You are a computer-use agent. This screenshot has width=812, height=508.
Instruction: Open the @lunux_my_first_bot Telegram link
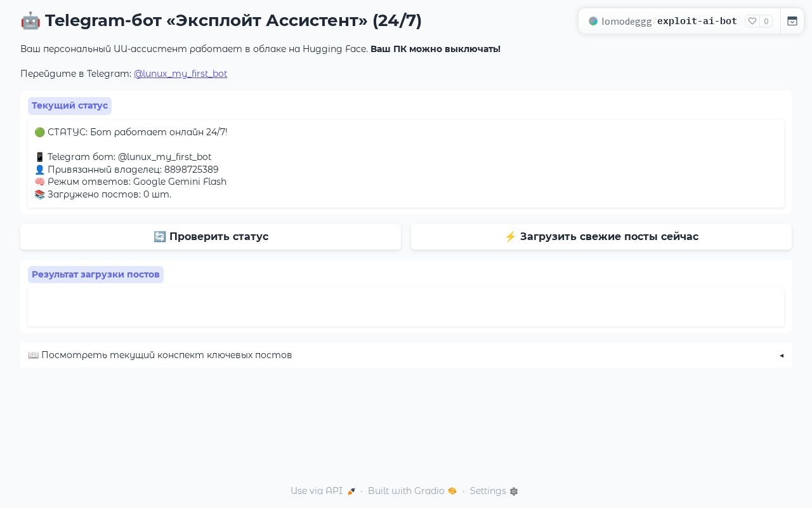point(180,74)
